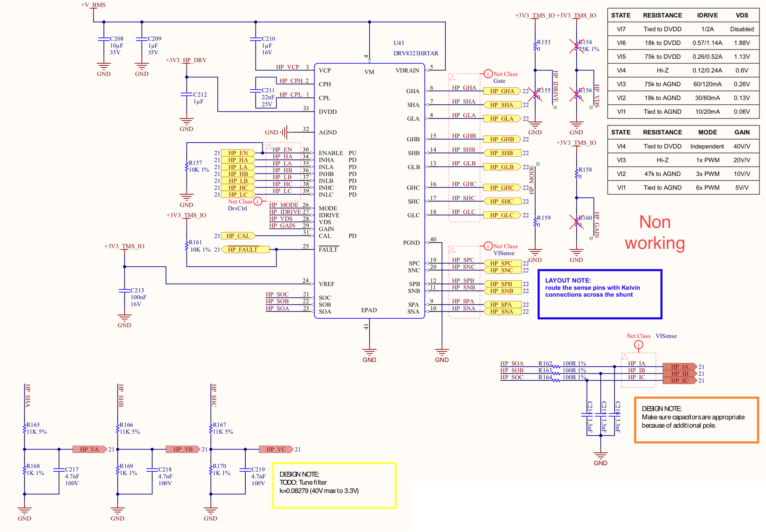Select the HP_IA output port
766x532 pixels.
(679, 367)
